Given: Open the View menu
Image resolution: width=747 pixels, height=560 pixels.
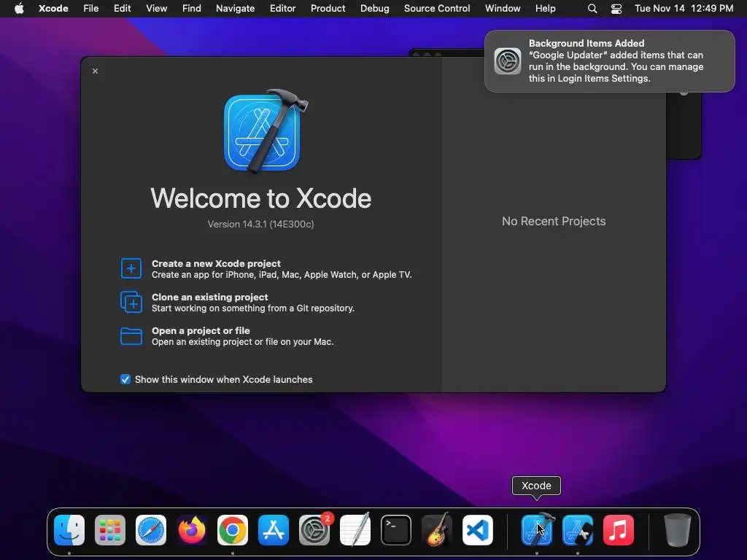Looking at the screenshot, I should pos(156,8).
